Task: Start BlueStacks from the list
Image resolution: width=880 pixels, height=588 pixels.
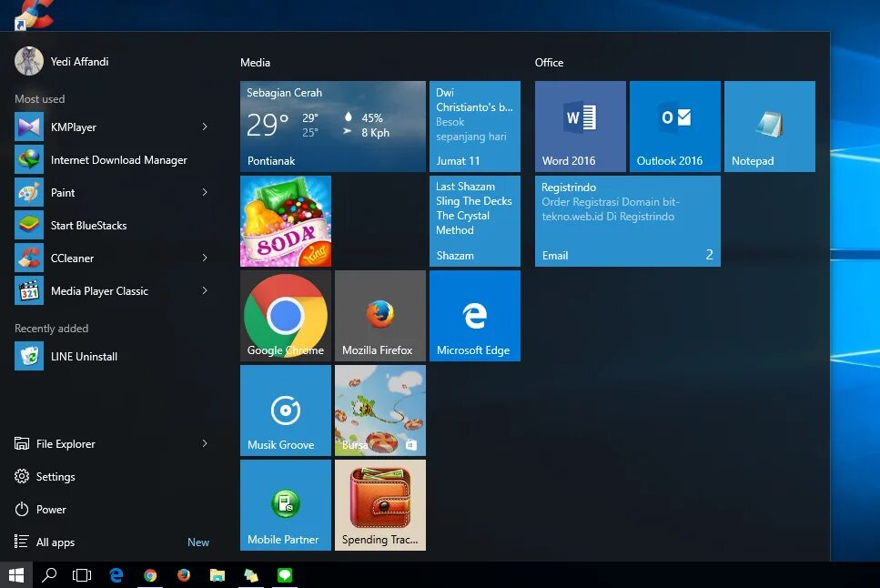Action: coord(112,225)
